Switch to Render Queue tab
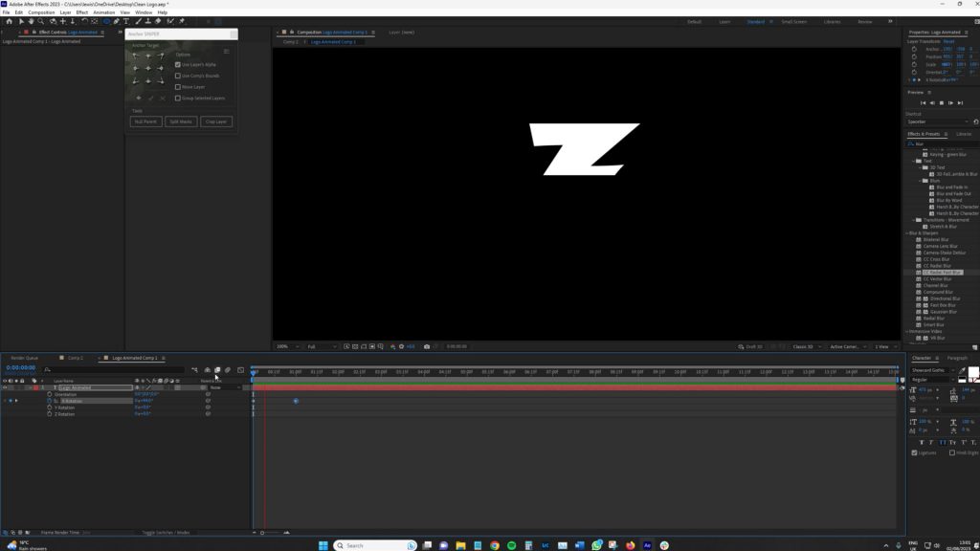This screenshot has height=551, width=980. (24, 358)
